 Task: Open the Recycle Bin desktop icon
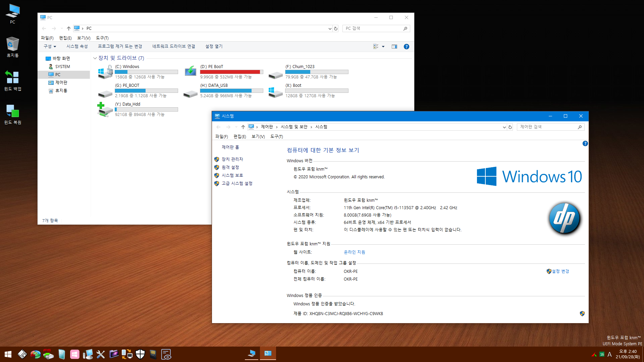(x=12, y=47)
